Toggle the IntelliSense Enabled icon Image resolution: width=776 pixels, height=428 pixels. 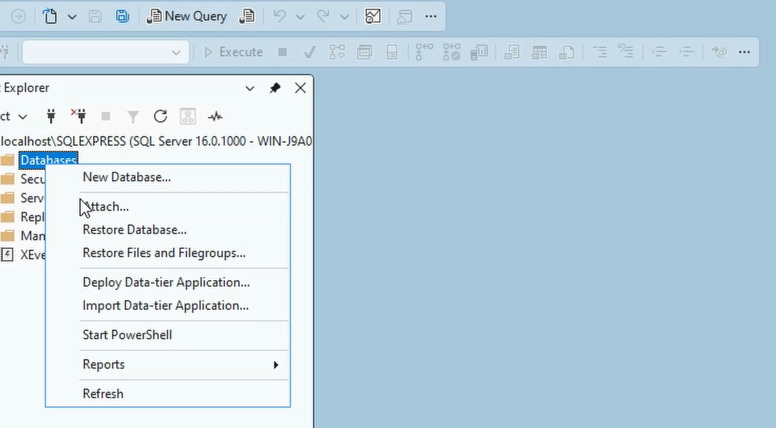coord(391,52)
